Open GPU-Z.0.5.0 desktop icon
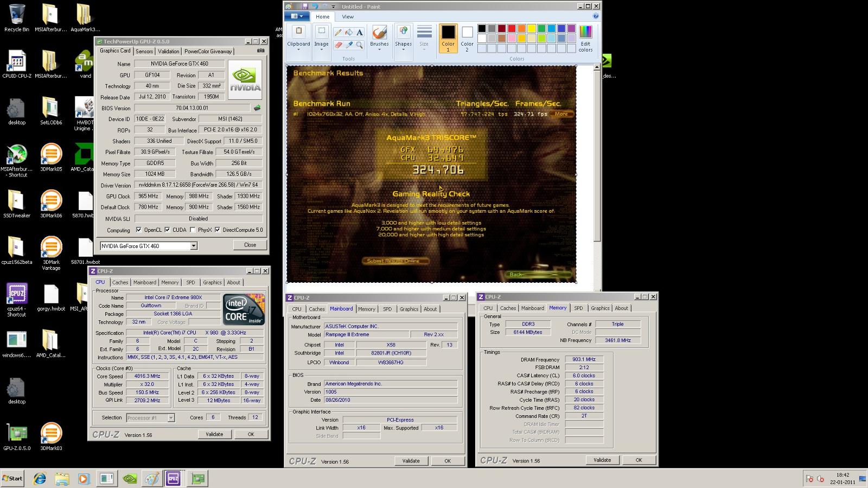This screenshot has width=868, height=488. [x=16, y=437]
